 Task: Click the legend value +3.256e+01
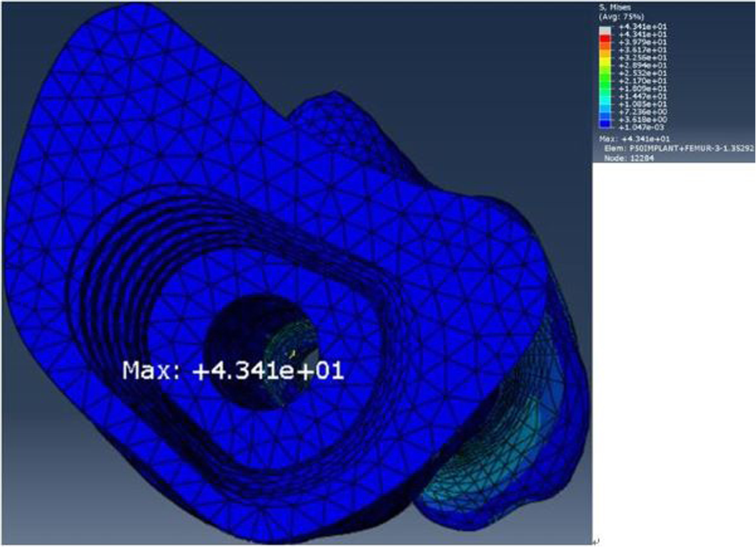click(643, 57)
